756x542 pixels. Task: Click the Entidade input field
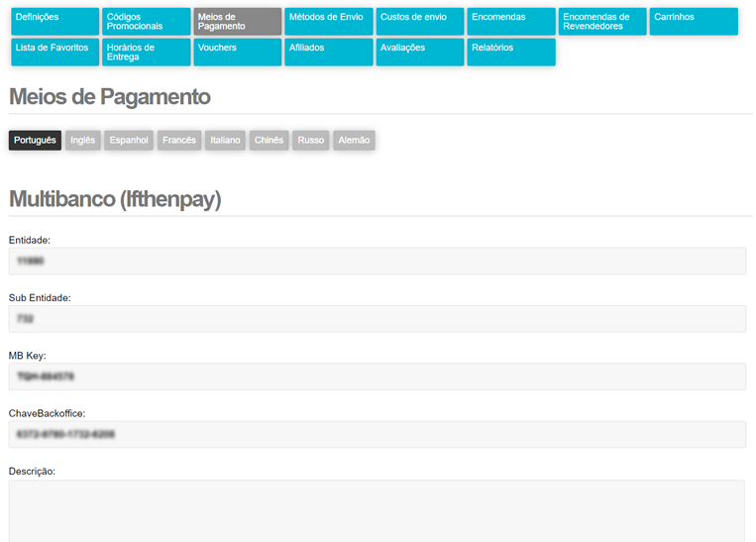point(378,261)
